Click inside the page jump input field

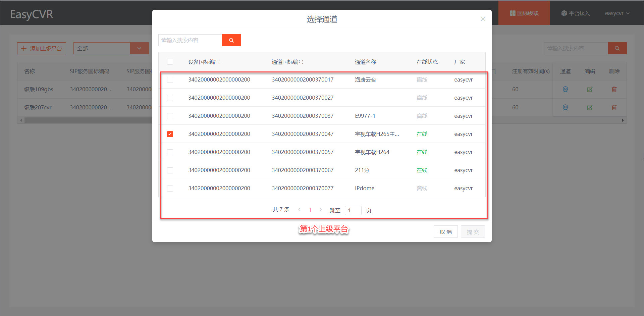tap(353, 210)
